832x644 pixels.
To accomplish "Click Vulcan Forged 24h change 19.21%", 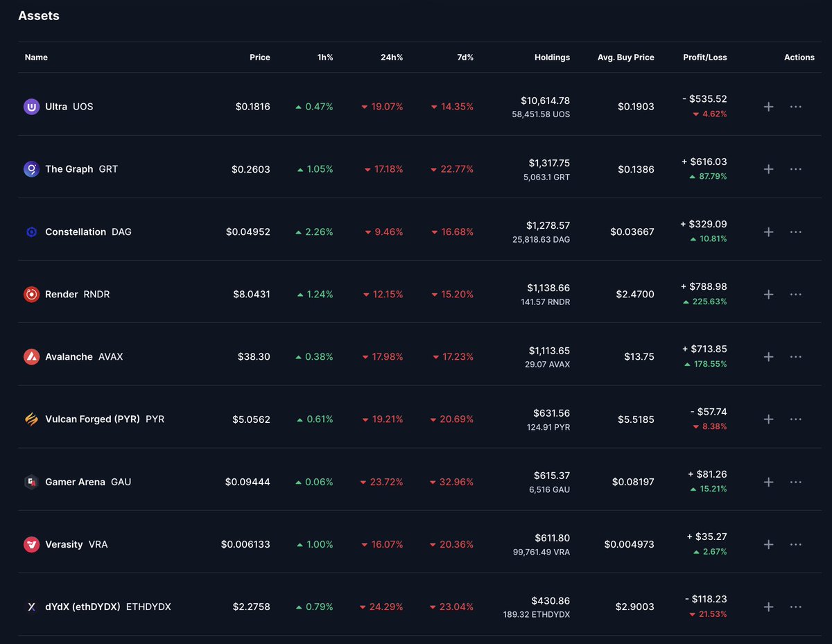I will coord(382,419).
